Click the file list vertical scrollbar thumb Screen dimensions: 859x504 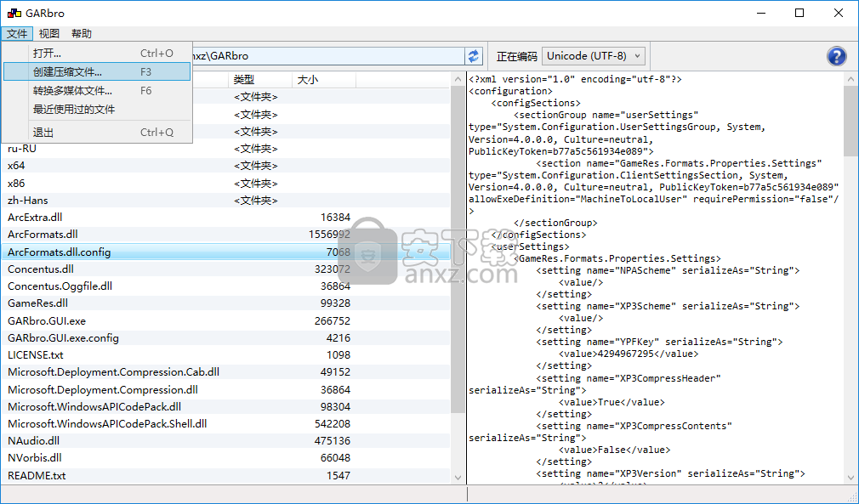pyautogui.click(x=458, y=250)
